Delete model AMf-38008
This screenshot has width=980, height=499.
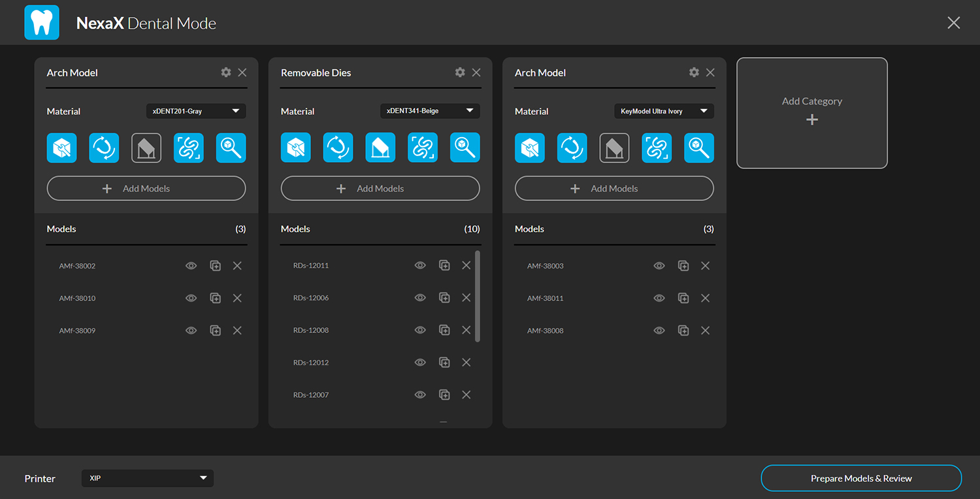point(706,330)
